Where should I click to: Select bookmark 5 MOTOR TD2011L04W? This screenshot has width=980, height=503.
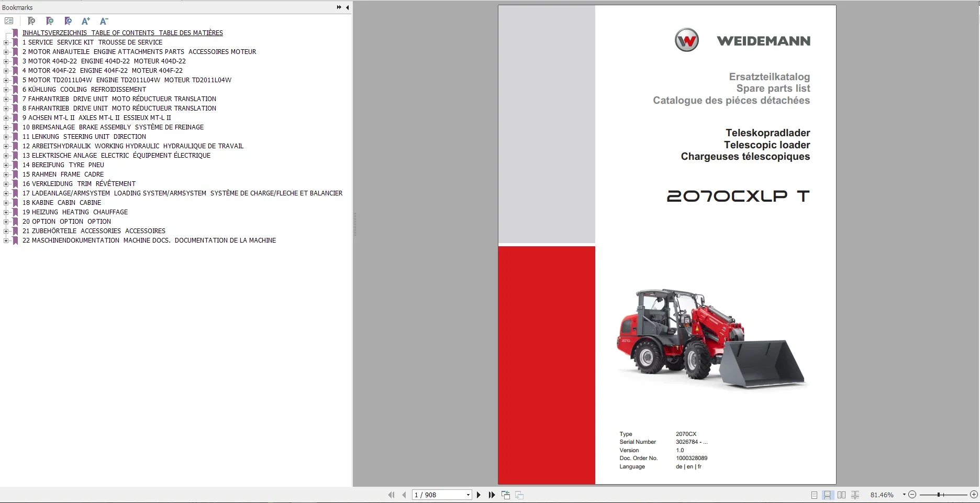coord(127,80)
